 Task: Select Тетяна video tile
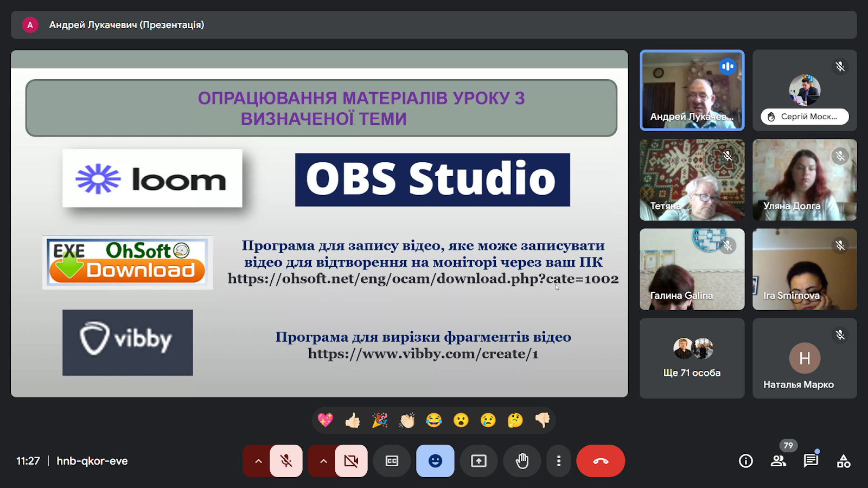[692, 180]
